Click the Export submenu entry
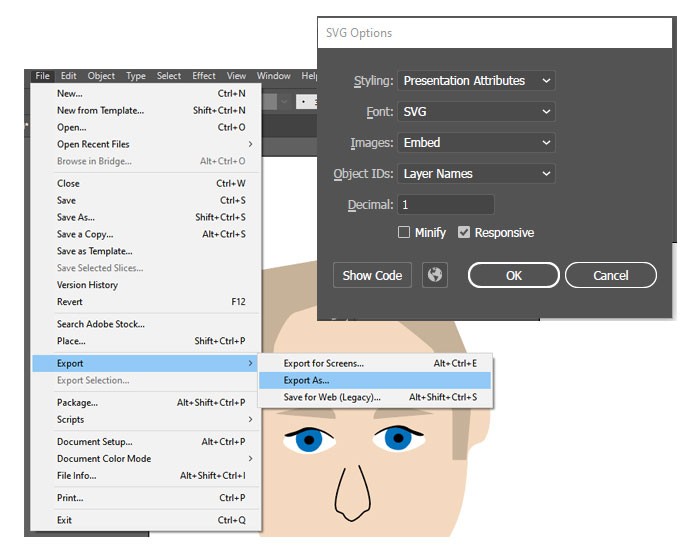 click(146, 363)
